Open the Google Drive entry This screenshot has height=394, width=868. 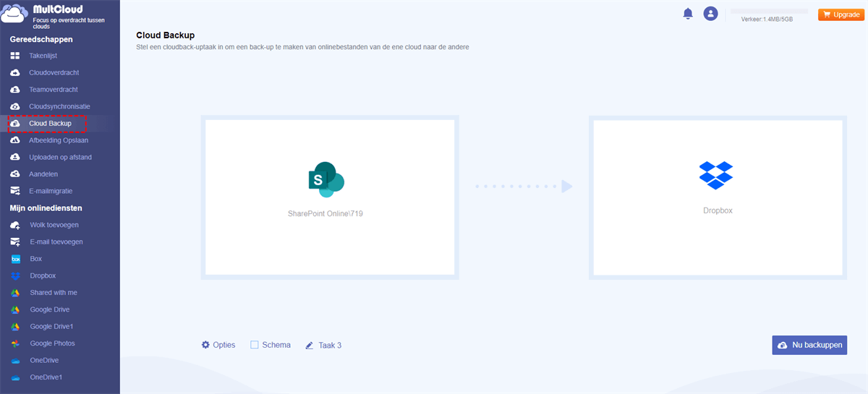coord(50,309)
